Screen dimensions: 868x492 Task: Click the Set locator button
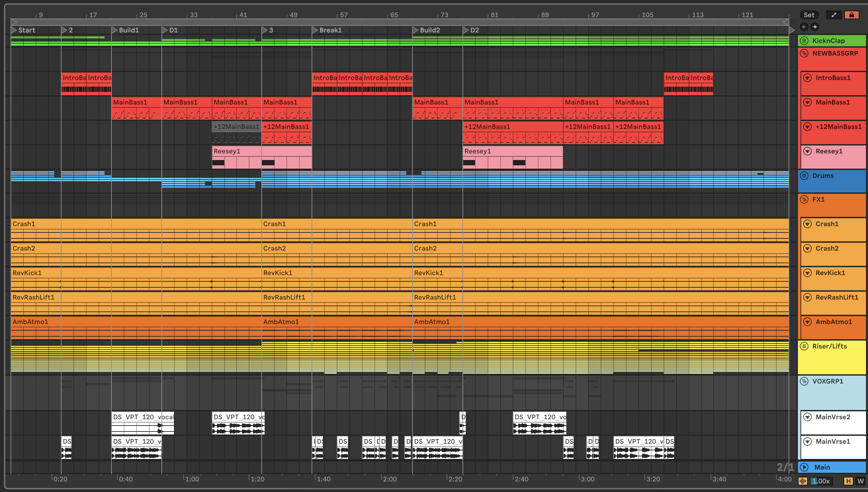[x=808, y=15]
